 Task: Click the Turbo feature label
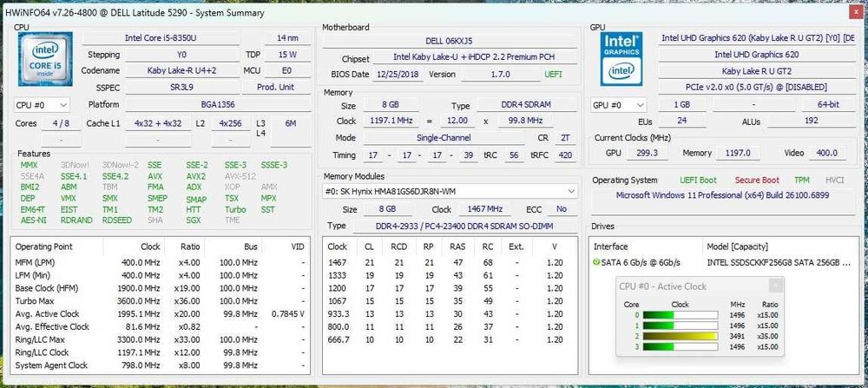point(235,209)
